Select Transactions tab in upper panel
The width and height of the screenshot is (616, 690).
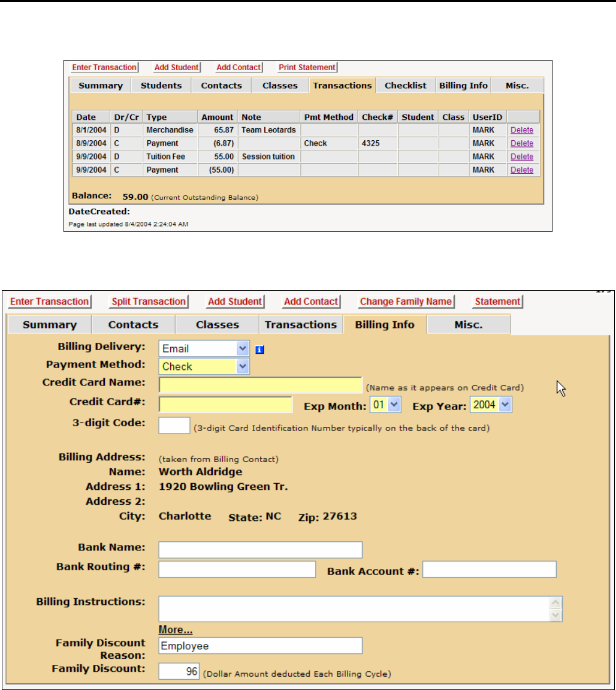tap(342, 85)
